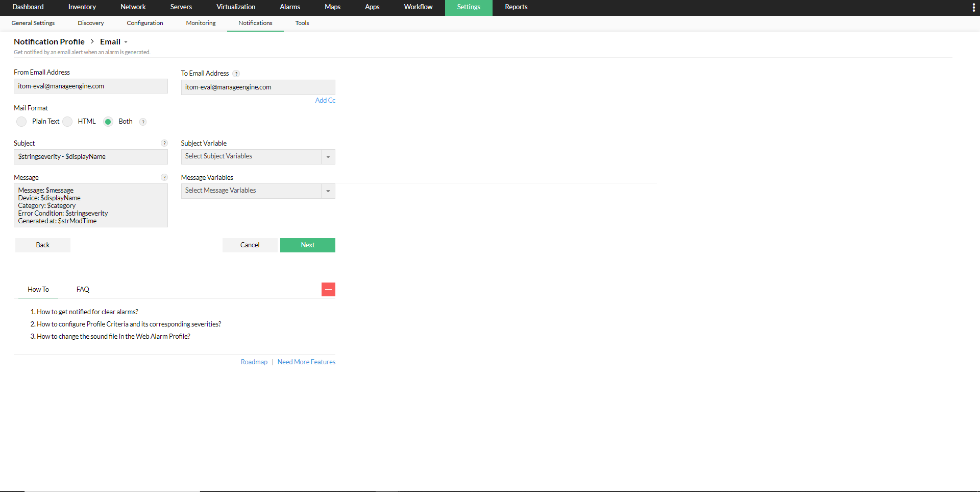980x492 pixels.
Task: Open the Email profile type dropdown arrow
Action: pyautogui.click(x=126, y=42)
